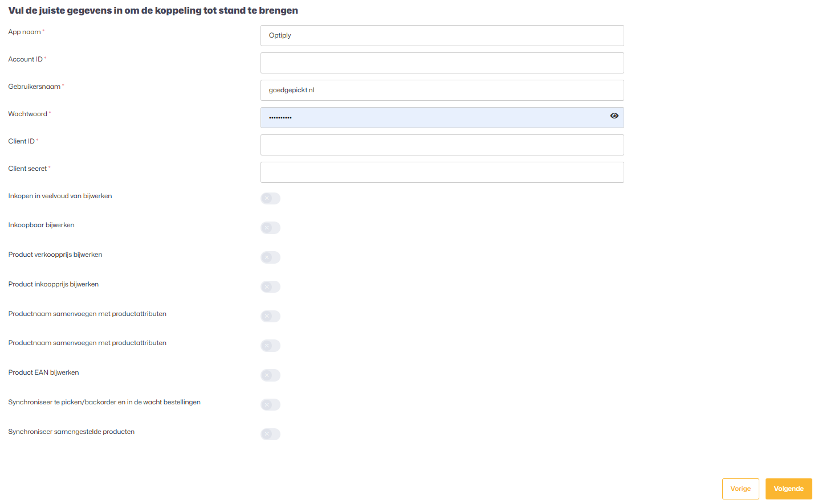
Task: Click the form heading about the koppeling
Action: pos(153,10)
